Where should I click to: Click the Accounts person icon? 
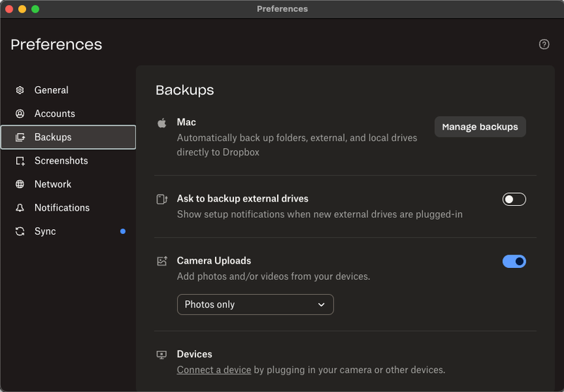(20, 114)
